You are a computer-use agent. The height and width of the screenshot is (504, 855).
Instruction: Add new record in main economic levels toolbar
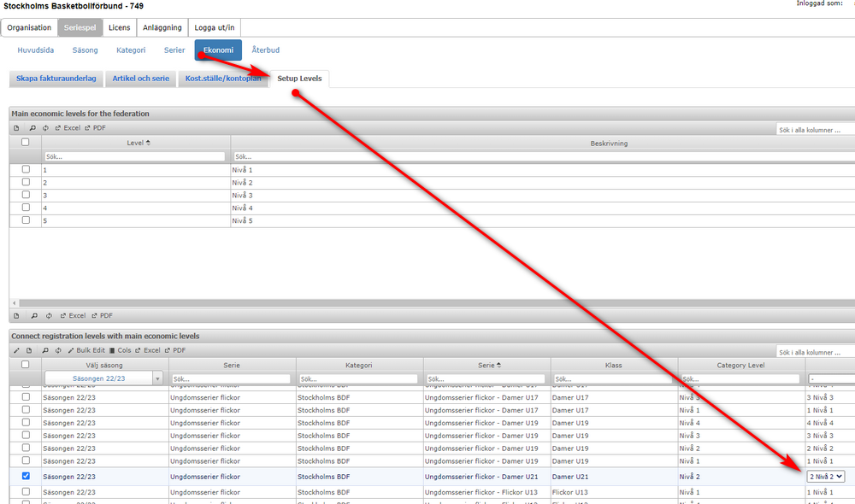(16, 128)
